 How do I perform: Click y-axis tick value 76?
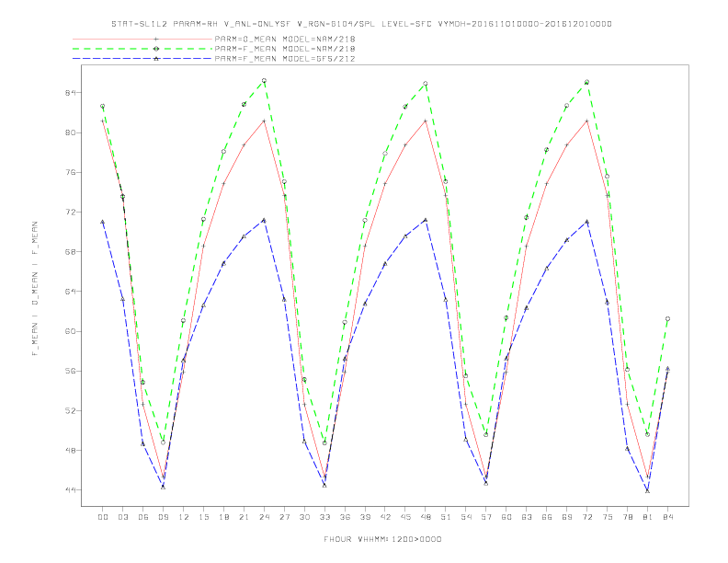click(70, 172)
